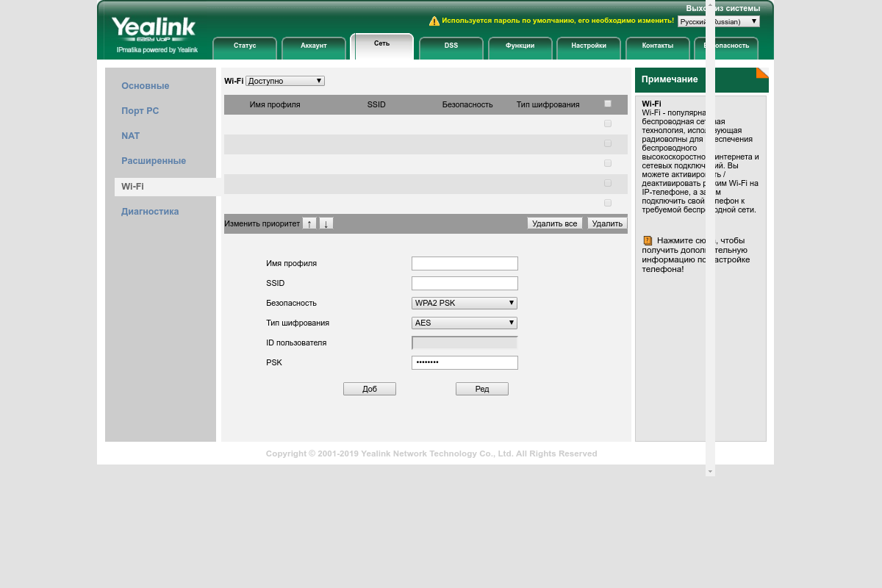
Task: Check the first profile row checkbox
Action: (608, 123)
